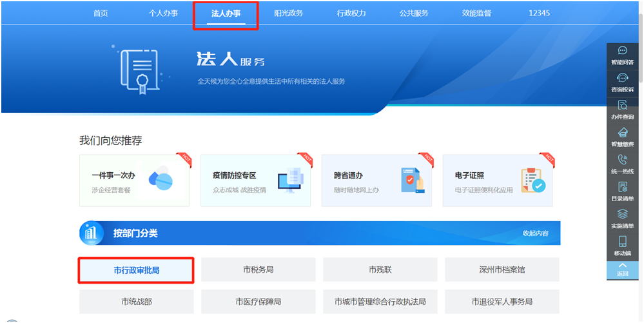Click the 随时随地网上办 subtitle text
The height and width of the screenshot is (323, 644).
[356, 190]
